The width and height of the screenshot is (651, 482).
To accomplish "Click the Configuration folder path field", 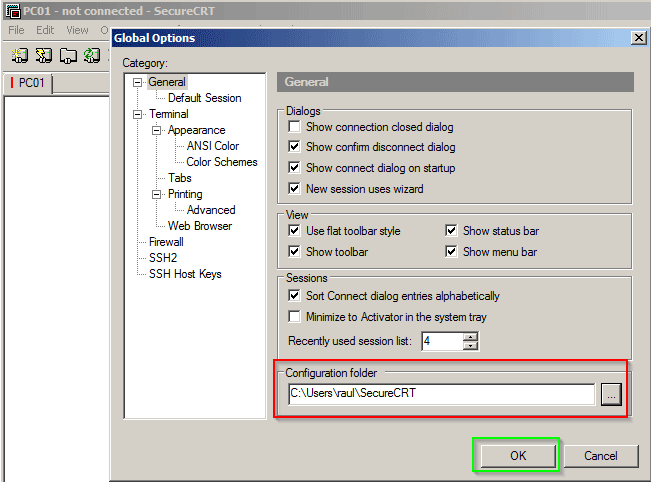I will coord(440,394).
